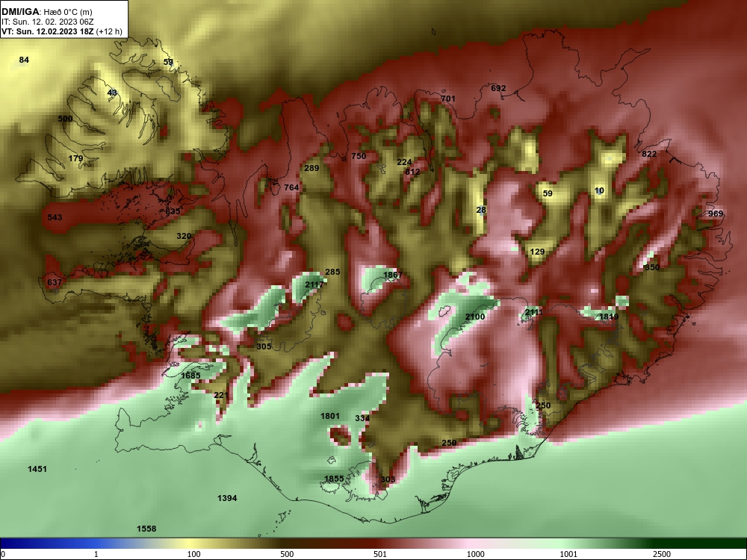Click the map value 1801

tap(330, 416)
